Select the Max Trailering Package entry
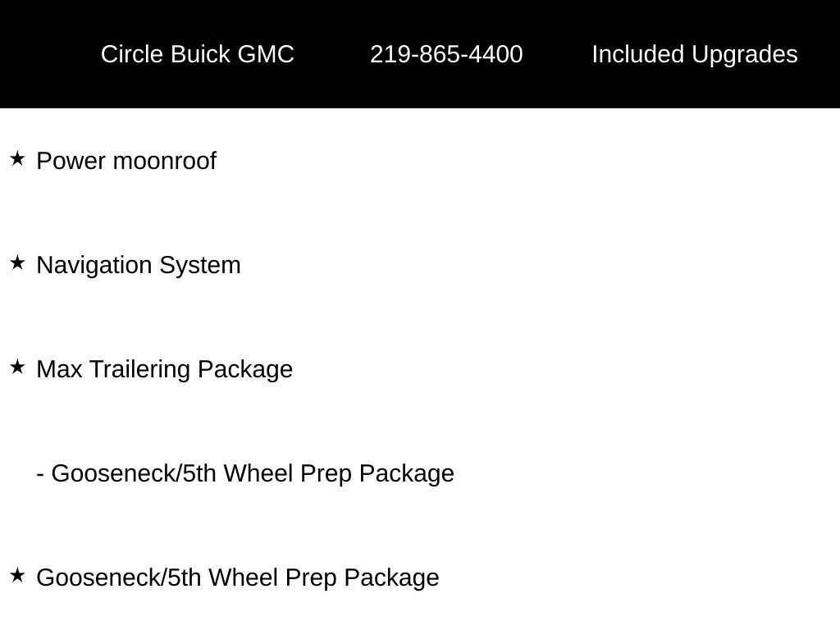 pyautogui.click(x=164, y=369)
